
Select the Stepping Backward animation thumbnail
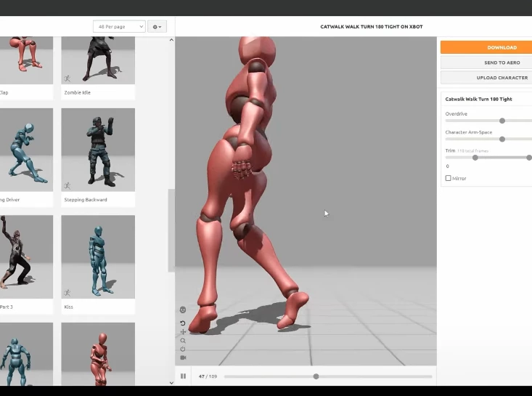coord(98,150)
